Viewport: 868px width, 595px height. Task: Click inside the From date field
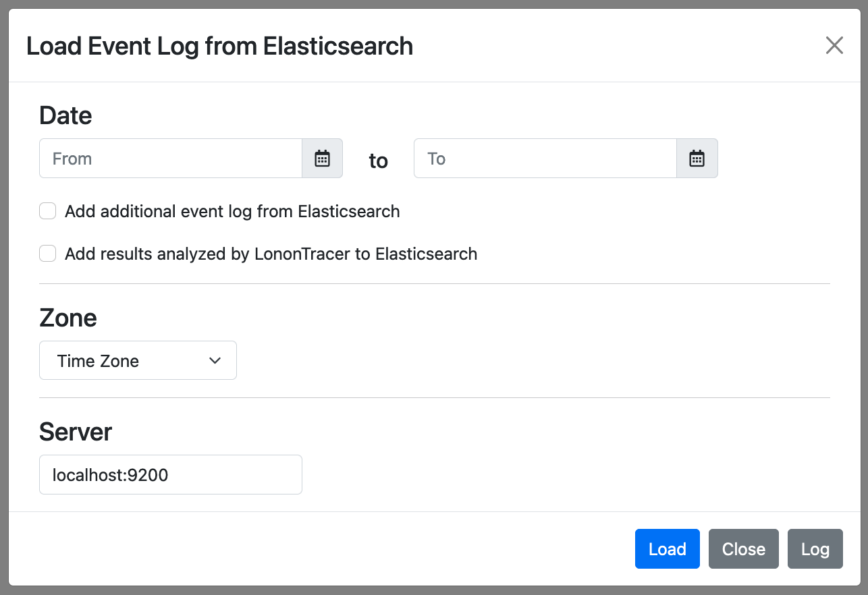[x=169, y=158]
